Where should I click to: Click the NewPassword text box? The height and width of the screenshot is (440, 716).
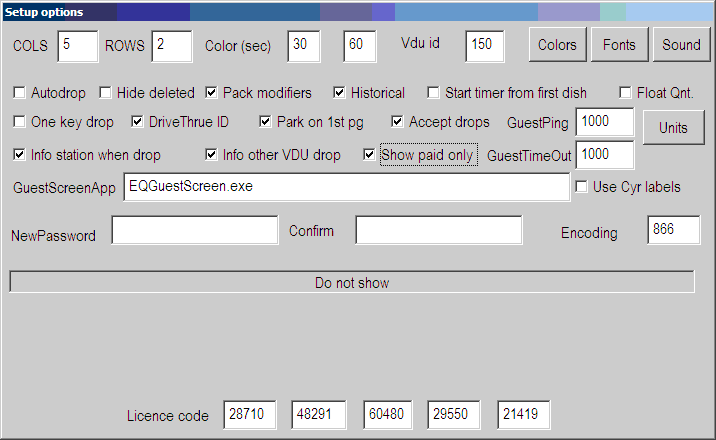(x=194, y=230)
